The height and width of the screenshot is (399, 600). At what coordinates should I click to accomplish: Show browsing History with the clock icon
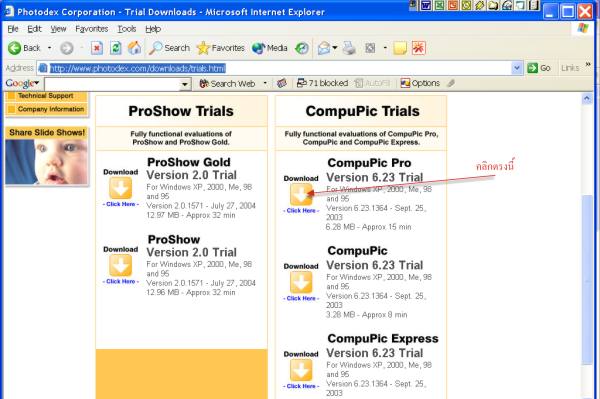click(302, 48)
